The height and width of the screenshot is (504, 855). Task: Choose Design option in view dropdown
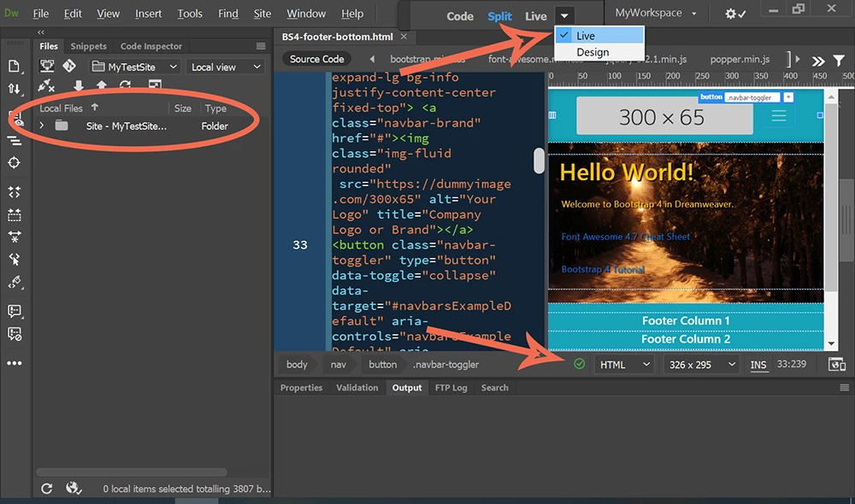[x=599, y=52]
